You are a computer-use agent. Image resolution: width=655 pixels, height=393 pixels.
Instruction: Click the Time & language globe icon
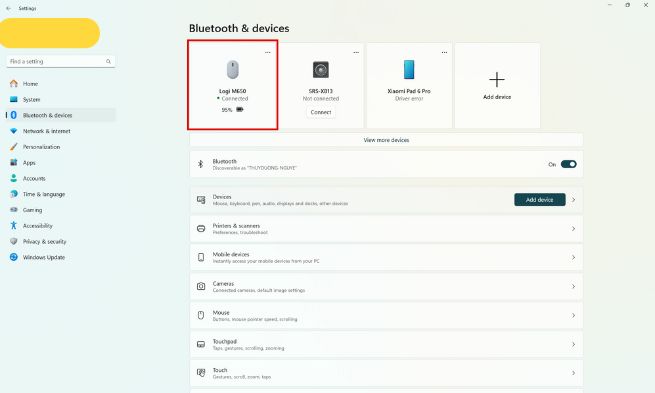(x=14, y=194)
